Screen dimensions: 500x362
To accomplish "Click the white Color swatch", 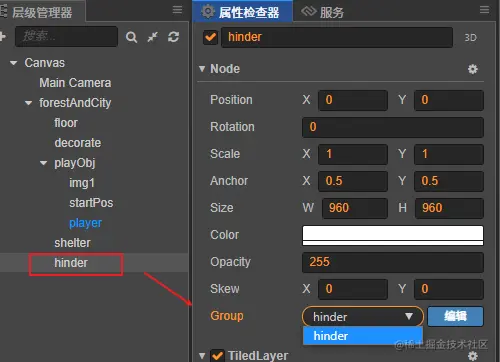I will [x=393, y=235].
